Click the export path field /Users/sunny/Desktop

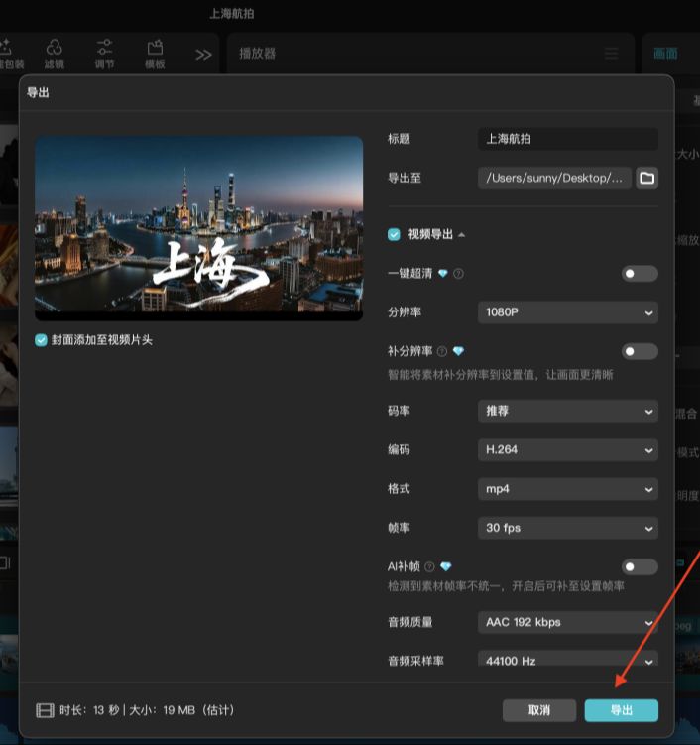coord(554,179)
